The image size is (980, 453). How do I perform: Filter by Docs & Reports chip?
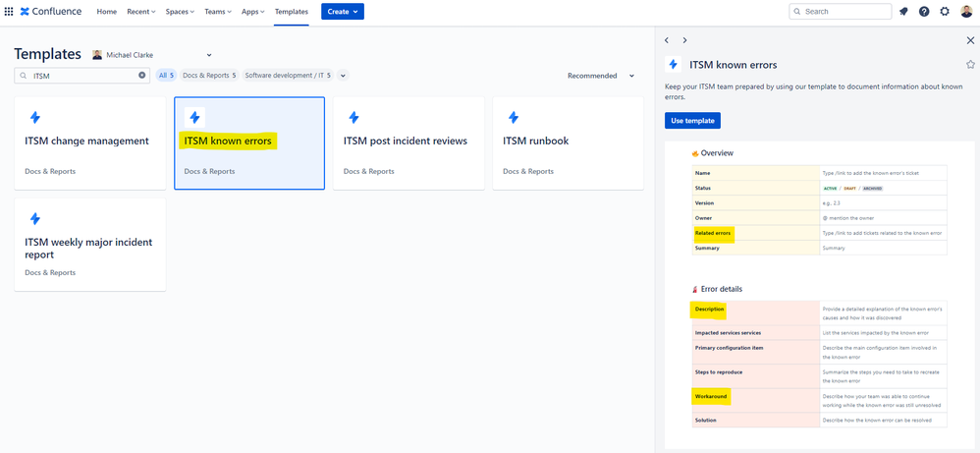pyautogui.click(x=209, y=75)
